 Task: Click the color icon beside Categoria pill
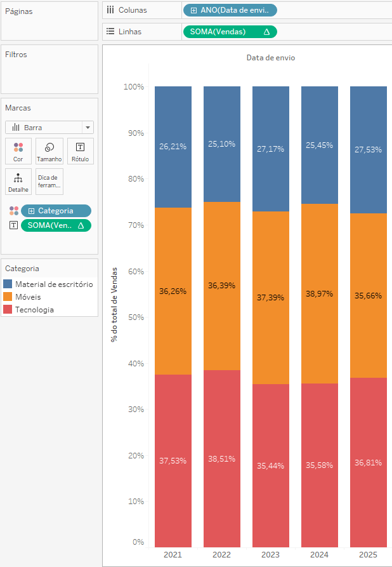[x=13, y=211]
